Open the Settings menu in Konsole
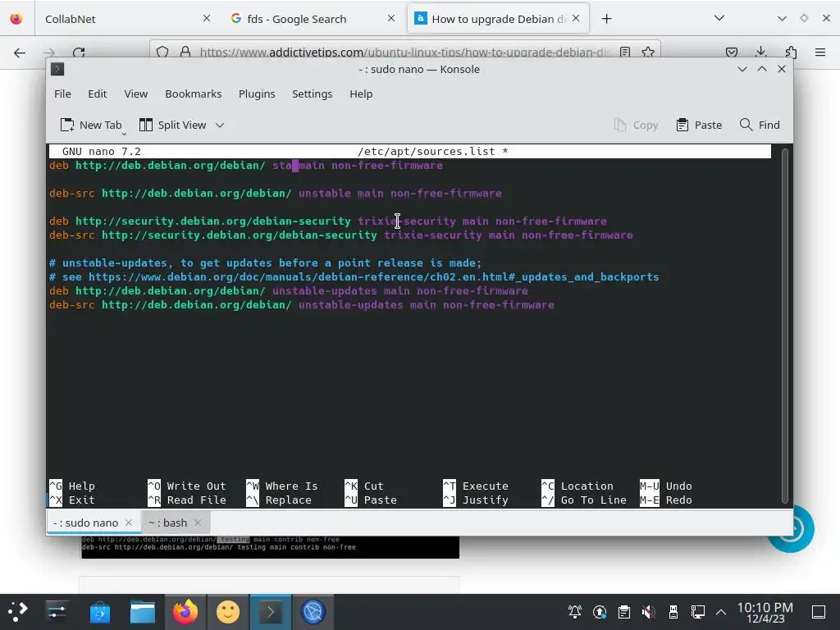 coord(313,94)
